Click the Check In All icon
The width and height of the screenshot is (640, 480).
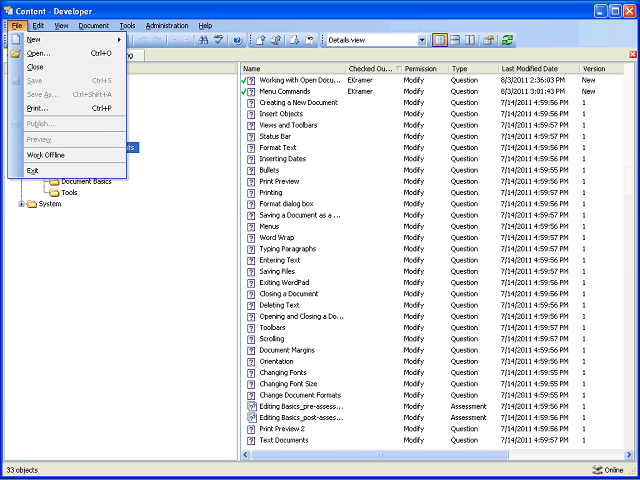276,40
